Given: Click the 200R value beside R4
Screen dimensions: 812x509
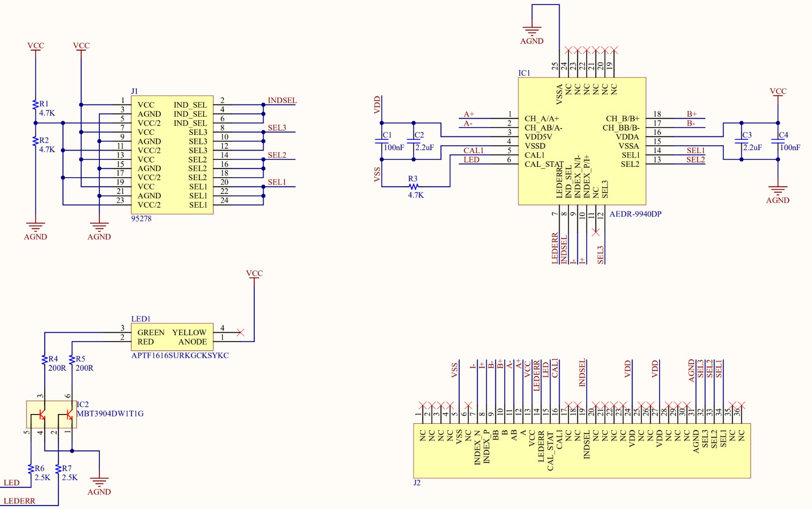Looking at the screenshot, I should pyautogui.click(x=57, y=368).
